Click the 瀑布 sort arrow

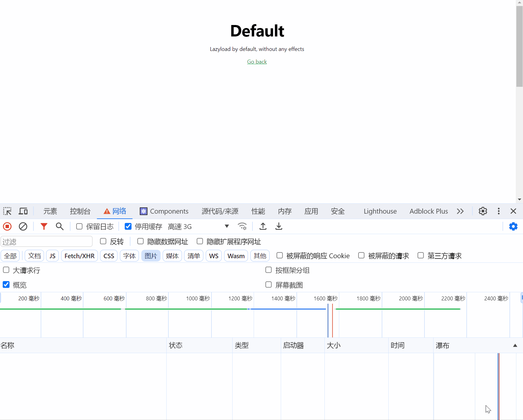pyautogui.click(x=515, y=346)
